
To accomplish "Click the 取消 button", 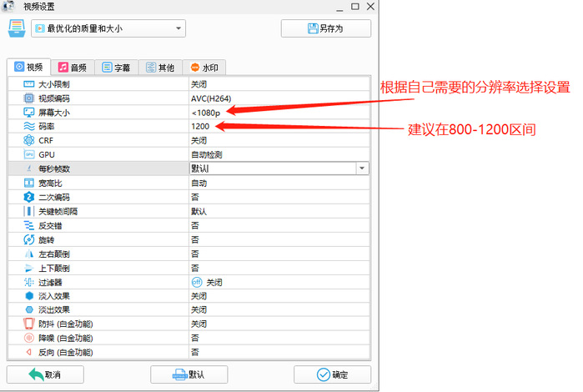I will (x=45, y=374).
